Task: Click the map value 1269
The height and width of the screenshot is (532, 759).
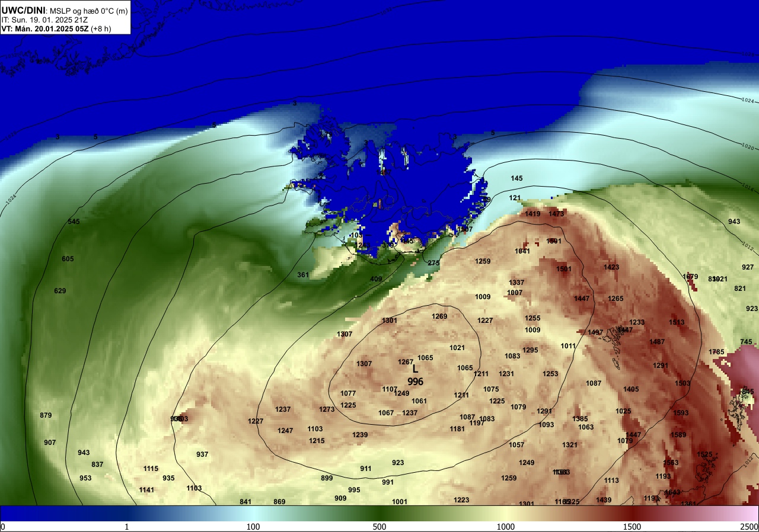Action: coord(439,316)
